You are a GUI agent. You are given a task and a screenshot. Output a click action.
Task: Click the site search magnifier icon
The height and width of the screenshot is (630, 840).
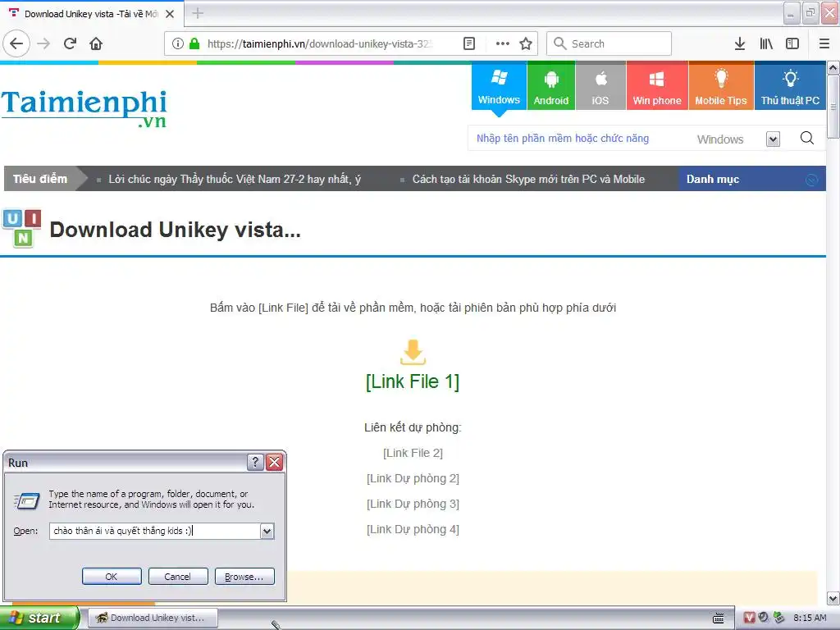tap(807, 139)
